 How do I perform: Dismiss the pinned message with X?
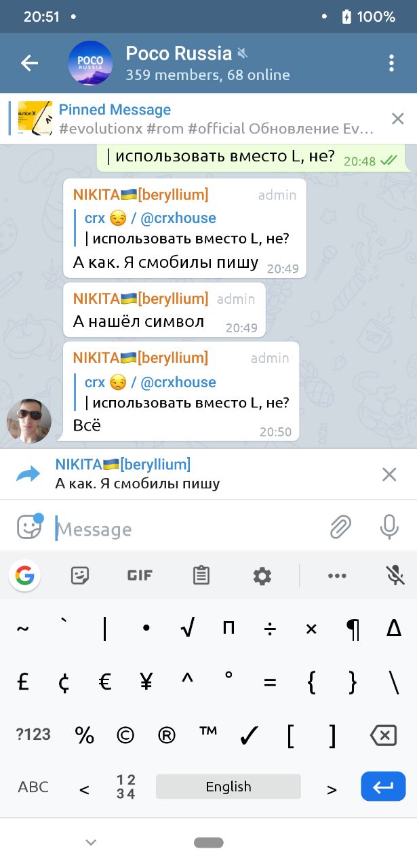coord(398,119)
